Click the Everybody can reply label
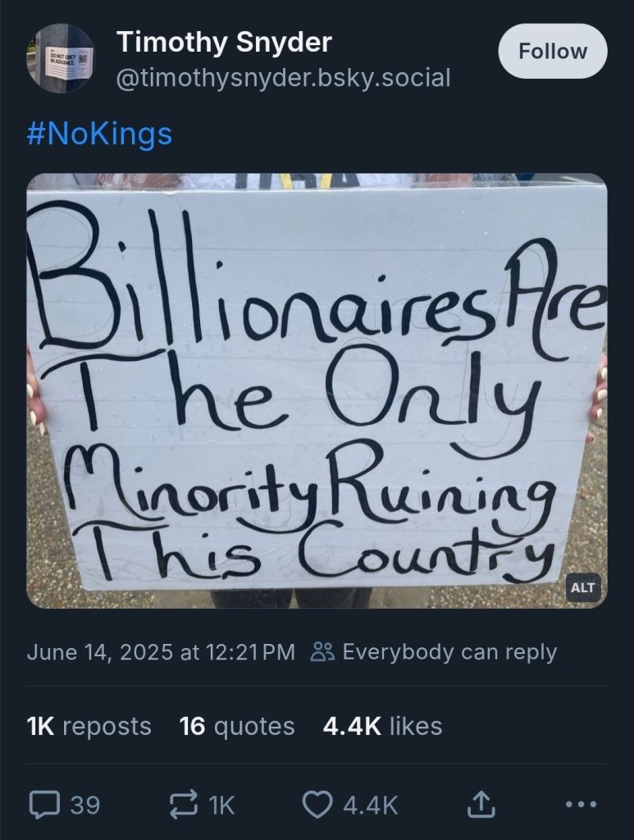The width and height of the screenshot is (634, 840). 449,652
